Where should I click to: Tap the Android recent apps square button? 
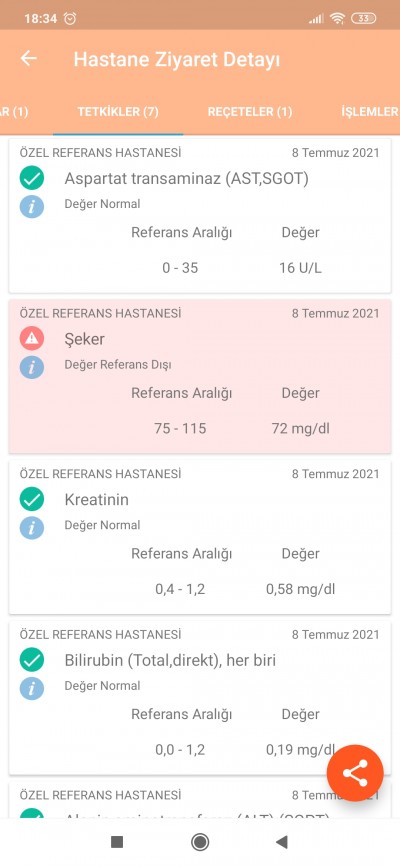(x=117, y=842)
